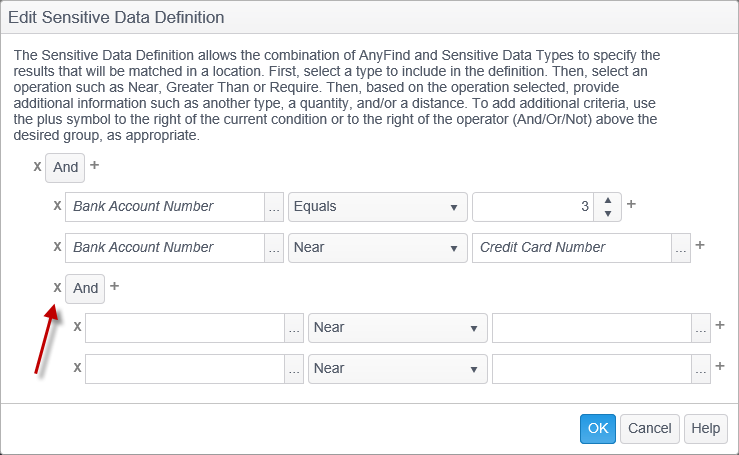Image resolution: width=739 pixels, height=455 pixels.
Task: Delete the first empty Near condition row
Action: [77, 327]
